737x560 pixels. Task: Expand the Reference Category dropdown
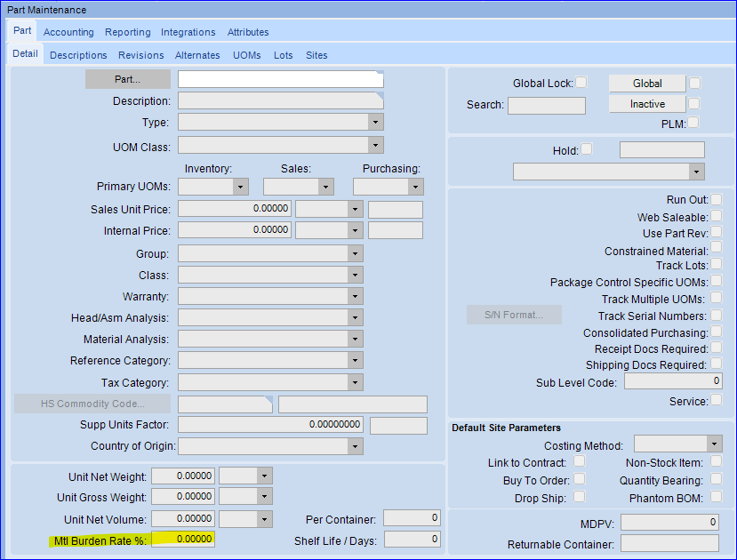point(356,360)
